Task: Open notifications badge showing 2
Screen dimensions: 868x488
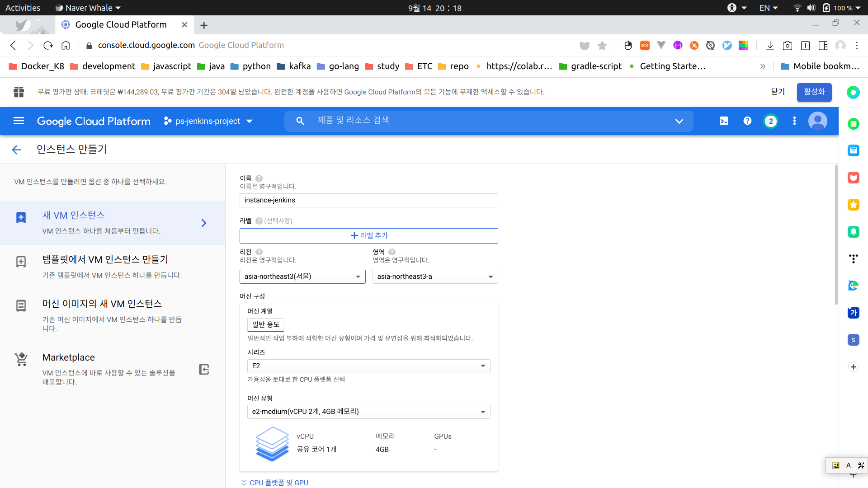Action: coord(771,121)
